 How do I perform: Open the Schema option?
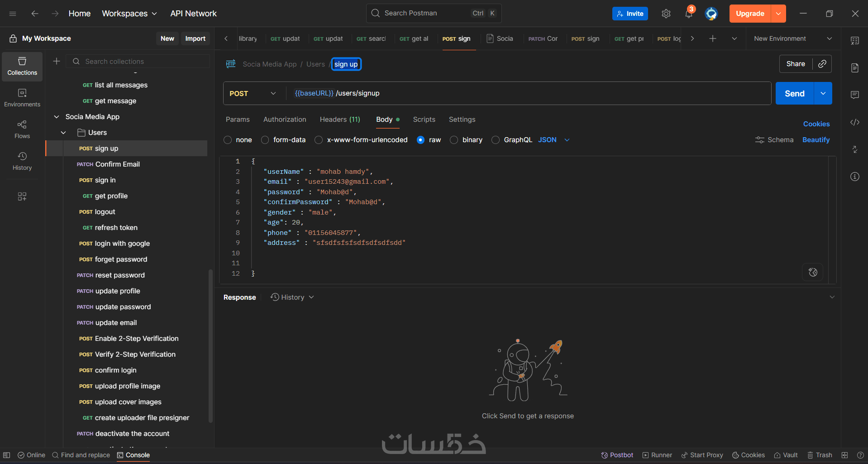(774, 140)
